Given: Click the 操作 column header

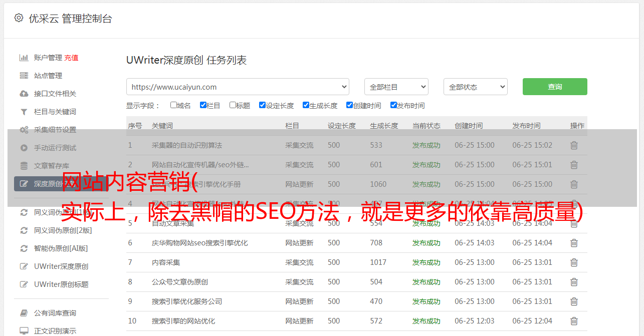Looking at the screenshot, I should click(x=577, y=126).
